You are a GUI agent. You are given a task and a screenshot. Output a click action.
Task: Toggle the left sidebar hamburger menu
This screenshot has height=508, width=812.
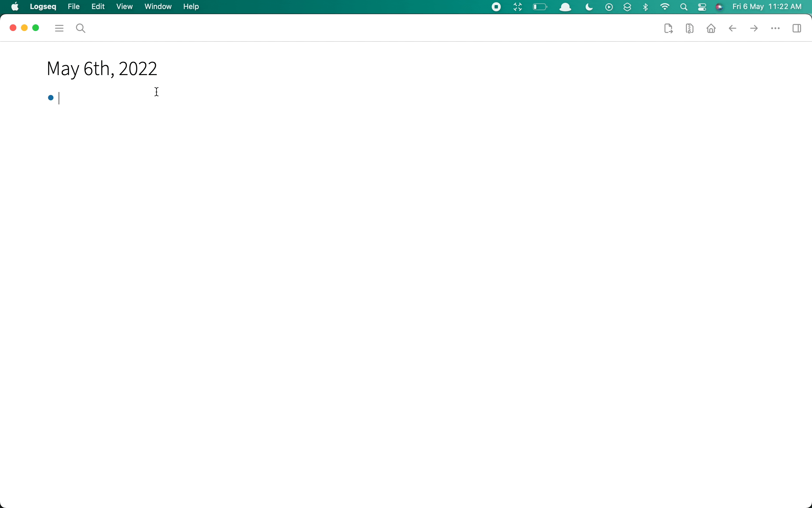coord(59,28)
